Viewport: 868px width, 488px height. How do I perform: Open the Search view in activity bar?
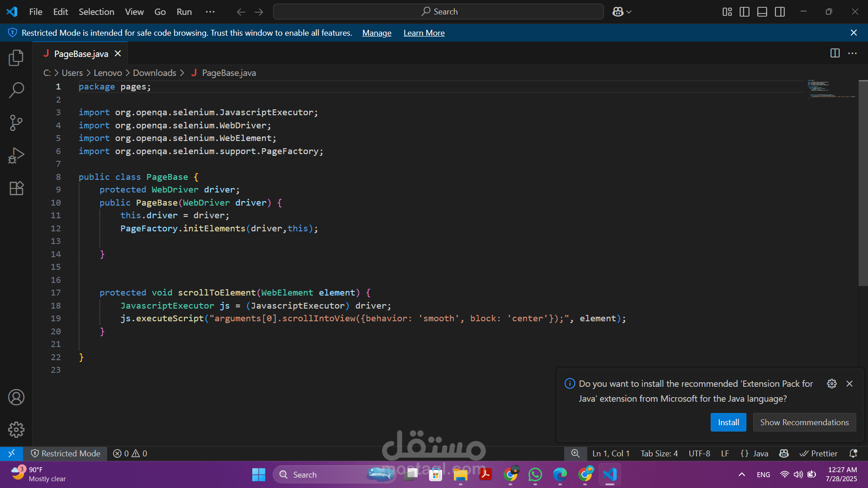coord(16,90)
